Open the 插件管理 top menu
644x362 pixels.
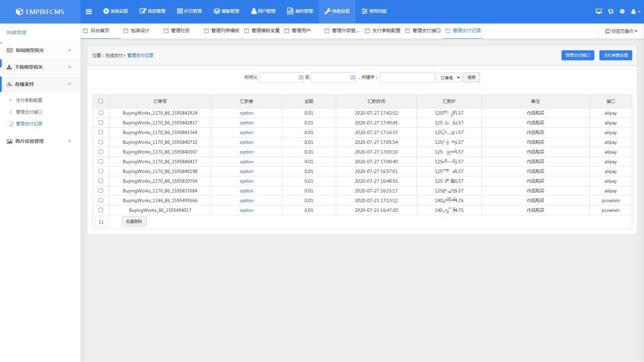(300, 11)
